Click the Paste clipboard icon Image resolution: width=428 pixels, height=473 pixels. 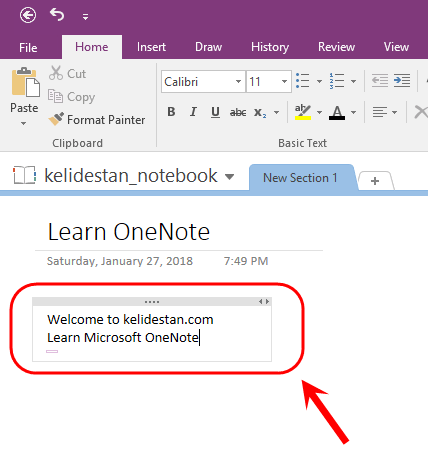pos(25,82)
